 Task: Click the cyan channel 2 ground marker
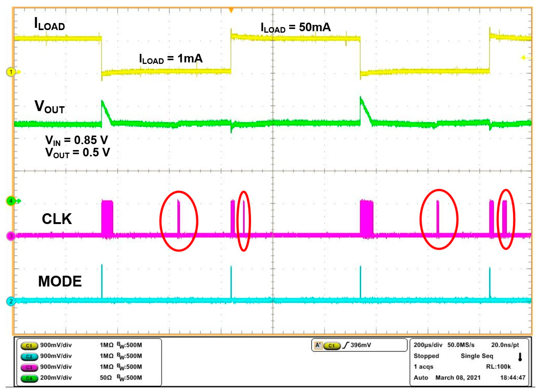click(11, 301)
